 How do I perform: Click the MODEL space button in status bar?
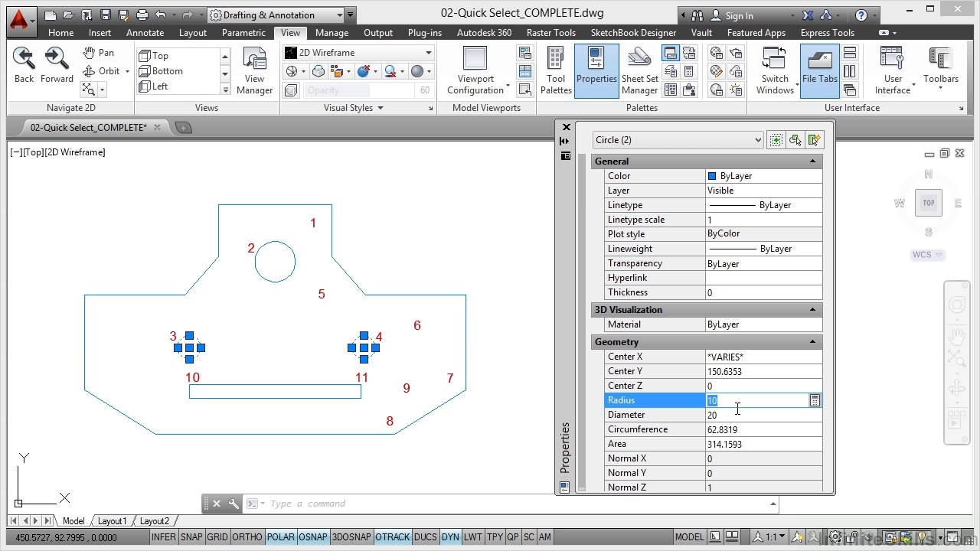(x=690, y=537)
